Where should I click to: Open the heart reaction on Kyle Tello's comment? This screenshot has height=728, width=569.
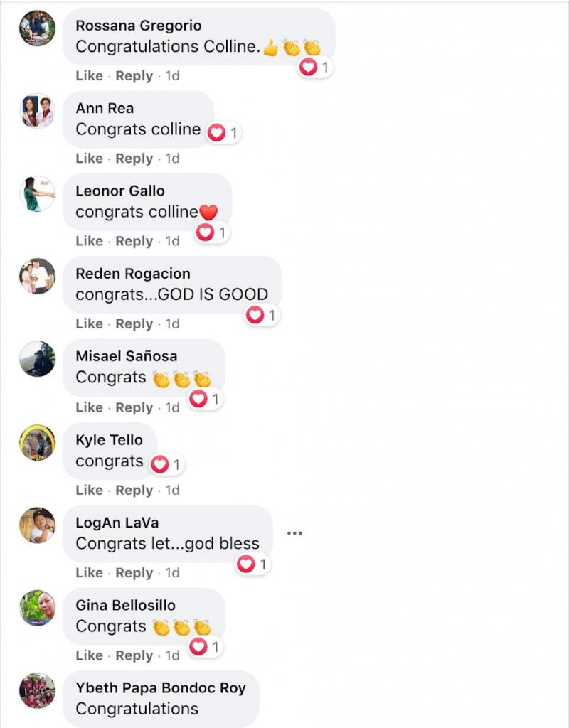(x=166, y=464)
